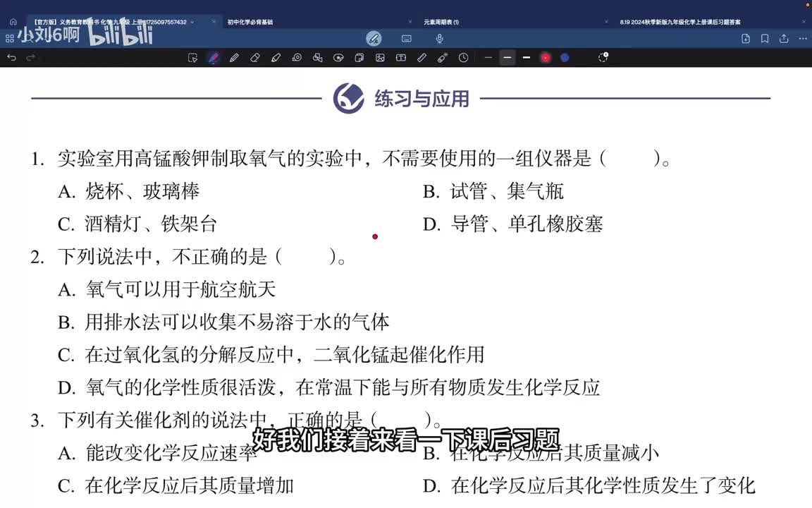Screen dimensions: 812x508
Task: Click question 1 option B 试管、集气瓶
Action: [x=493, y=191]
